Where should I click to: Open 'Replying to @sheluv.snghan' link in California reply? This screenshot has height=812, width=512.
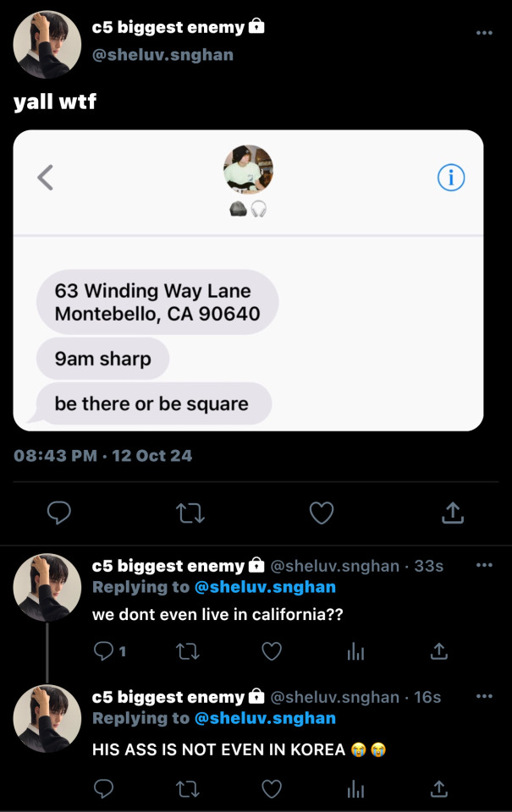pyautogui.click(x=264, y=587)
